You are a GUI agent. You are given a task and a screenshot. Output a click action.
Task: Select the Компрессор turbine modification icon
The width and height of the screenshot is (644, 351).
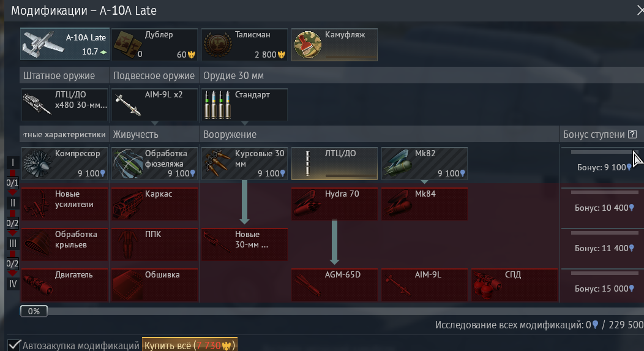pyautogui.click(x=37, y=164)
